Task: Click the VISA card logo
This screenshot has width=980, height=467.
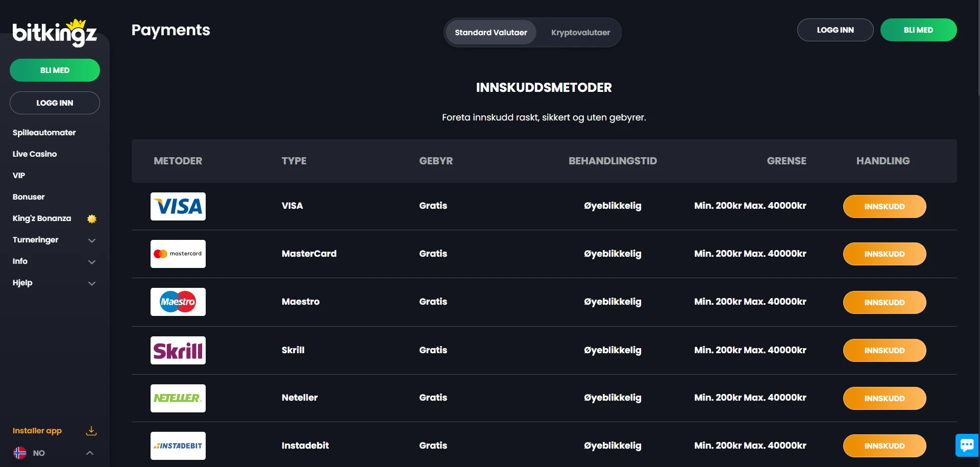Action: point(178,206)
